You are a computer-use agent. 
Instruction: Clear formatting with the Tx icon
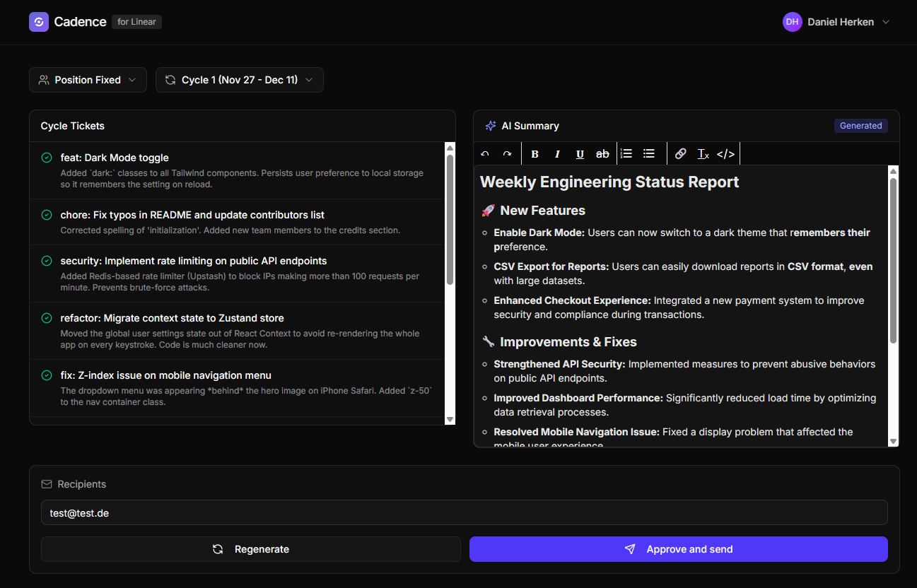tap(703, 154)
